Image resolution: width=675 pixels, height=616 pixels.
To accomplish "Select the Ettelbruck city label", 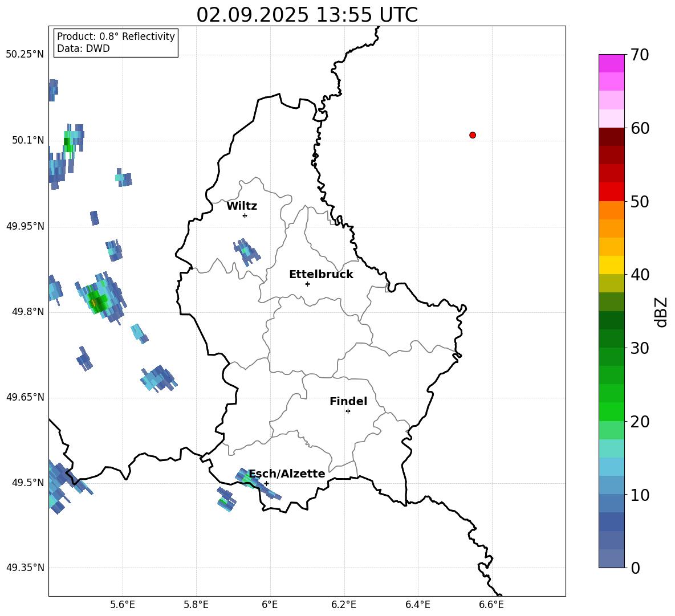I will point(321,275).
